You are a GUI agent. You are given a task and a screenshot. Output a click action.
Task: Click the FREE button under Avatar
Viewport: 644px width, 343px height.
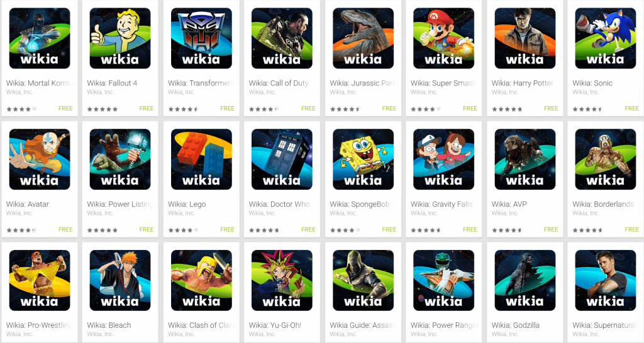pos(65,229)
